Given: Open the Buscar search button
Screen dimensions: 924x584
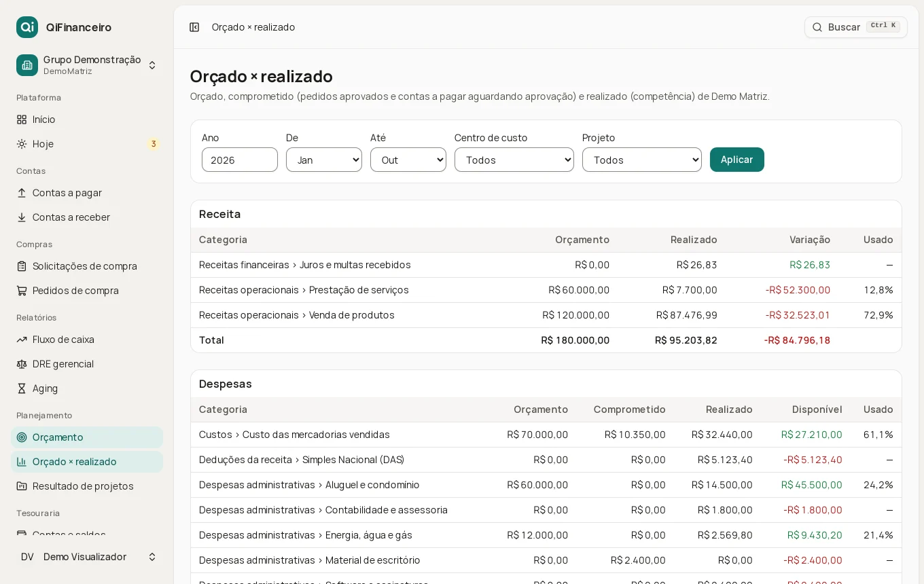Looking at the screenshot, I should coord(856,27).
